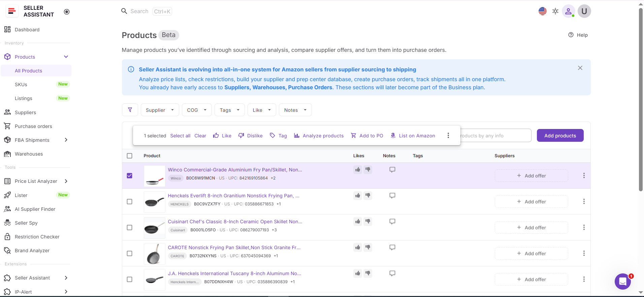Click Analyze products in the toolbar
Viewport: 644px width, 297px height.
click(x=319, y=136)
